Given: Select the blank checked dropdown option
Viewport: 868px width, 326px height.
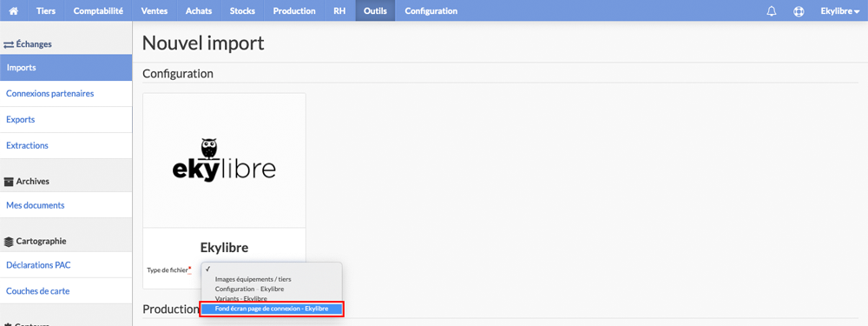Looking at the screenshot, I should [x=271, y=269].
